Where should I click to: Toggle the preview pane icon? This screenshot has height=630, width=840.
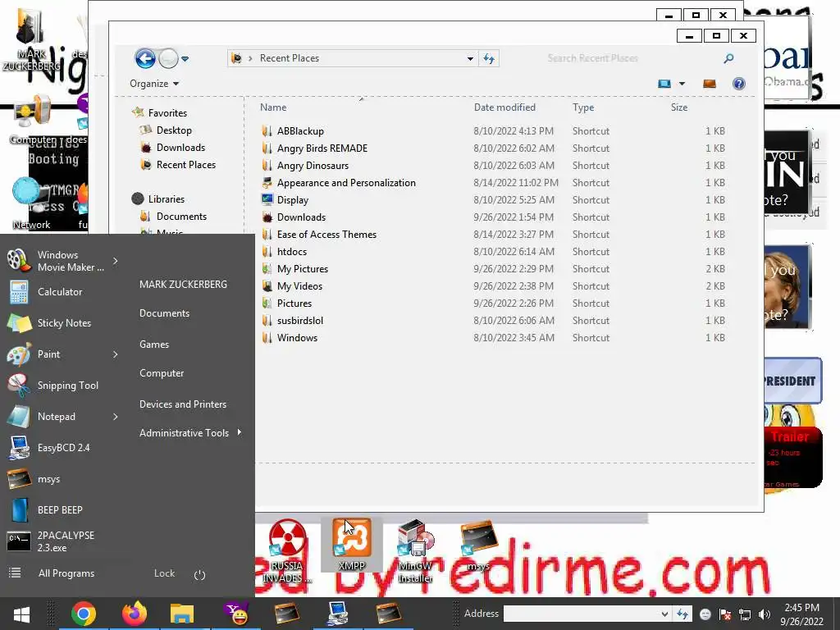click(x=710, y=84)
